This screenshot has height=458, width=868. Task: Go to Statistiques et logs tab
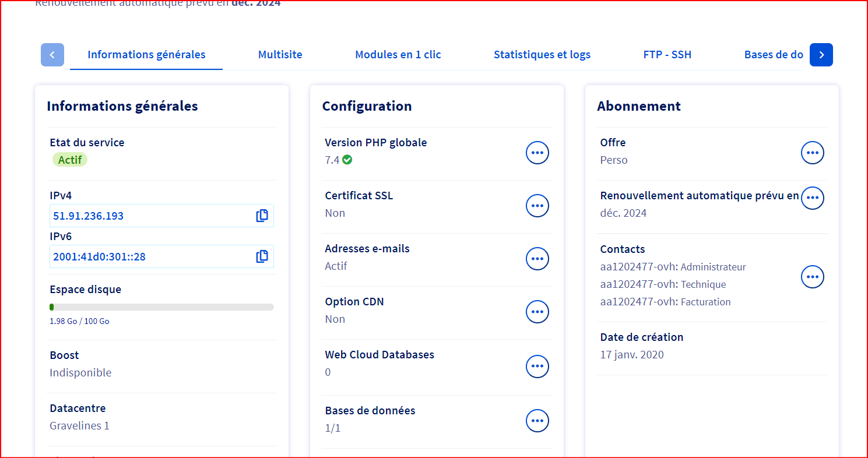click(542, 55)
